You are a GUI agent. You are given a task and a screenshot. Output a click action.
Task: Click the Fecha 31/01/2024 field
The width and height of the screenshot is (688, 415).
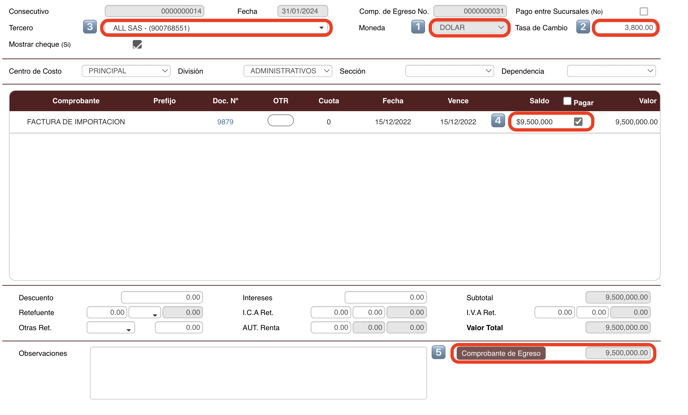pos(302,11)
